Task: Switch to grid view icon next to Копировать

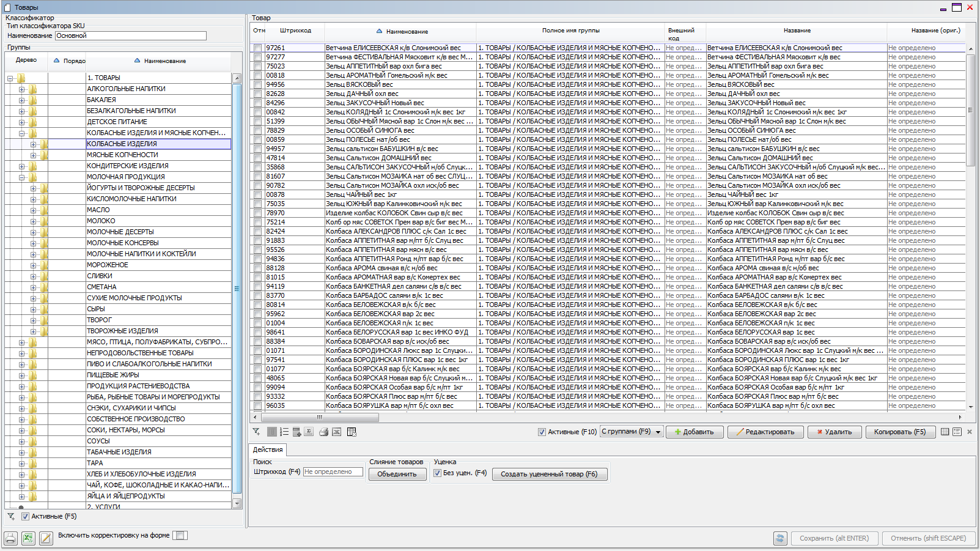Action: pos(945,432)
